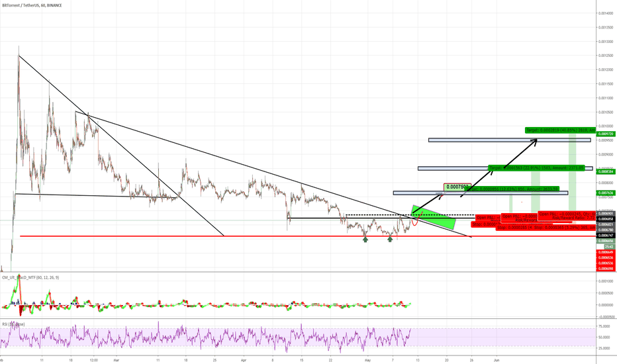Viewport: 617px width, 364px height.
Task: Click the May label on time axis
Action: pos(368,359)
